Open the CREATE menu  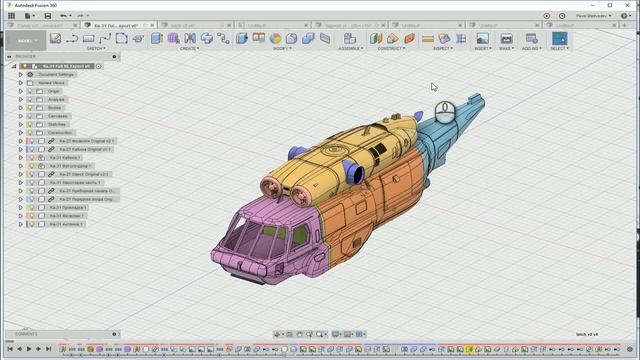click(x=190, y=49)
